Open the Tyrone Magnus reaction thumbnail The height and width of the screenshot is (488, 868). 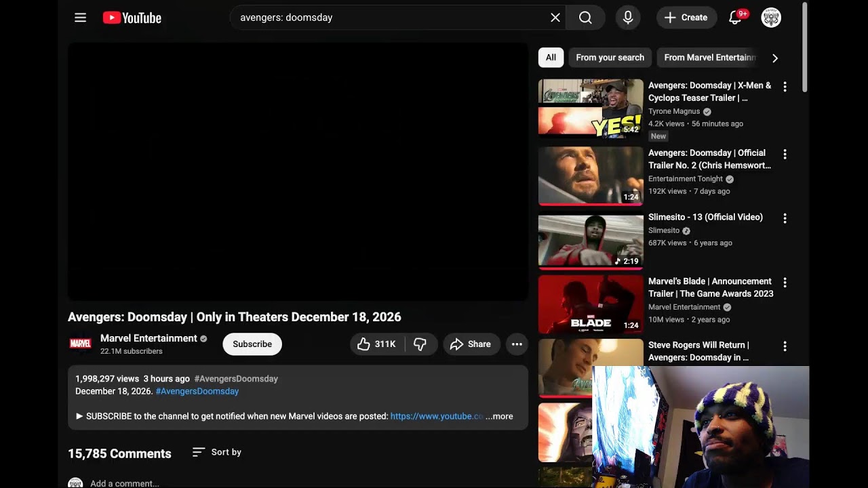click(x=591, y=108)
